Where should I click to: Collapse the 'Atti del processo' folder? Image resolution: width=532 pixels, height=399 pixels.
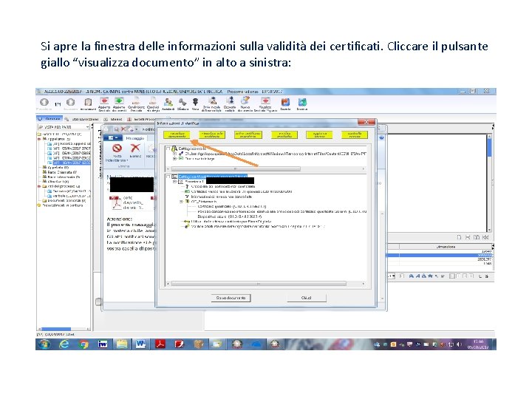coord(39,186)
